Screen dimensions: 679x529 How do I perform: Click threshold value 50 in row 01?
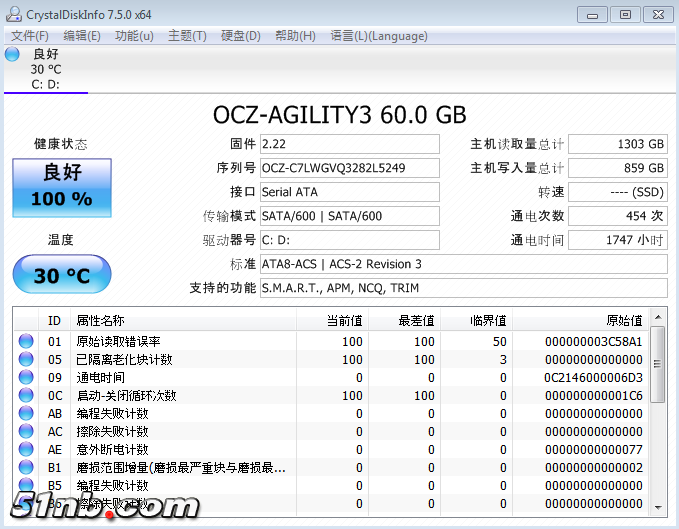500,342
